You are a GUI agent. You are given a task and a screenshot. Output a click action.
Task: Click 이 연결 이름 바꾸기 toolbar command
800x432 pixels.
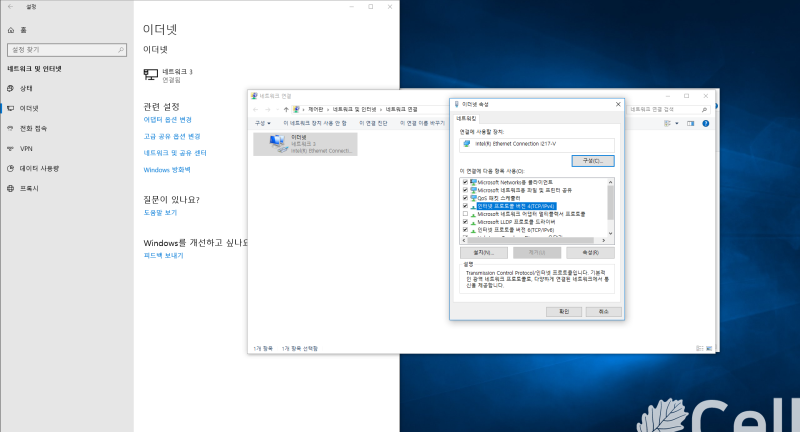click(422, 123)
